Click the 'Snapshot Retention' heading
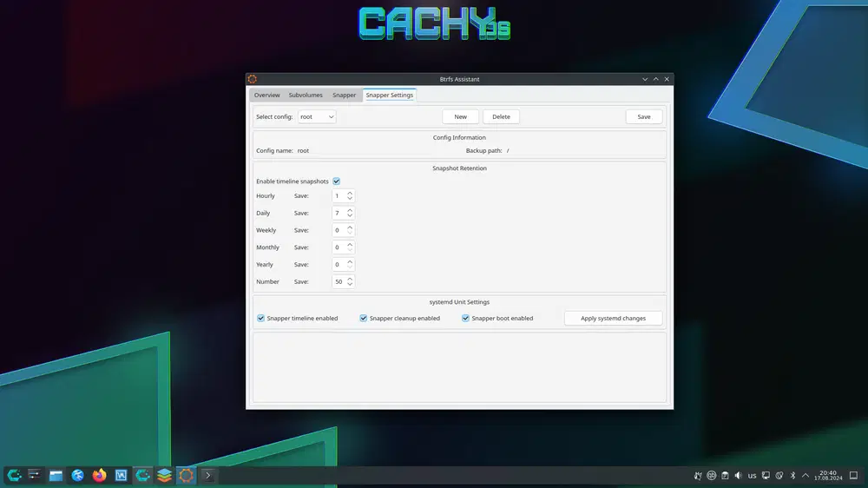The height and width of the screenshot is (488, 868). tap(459, 168)
